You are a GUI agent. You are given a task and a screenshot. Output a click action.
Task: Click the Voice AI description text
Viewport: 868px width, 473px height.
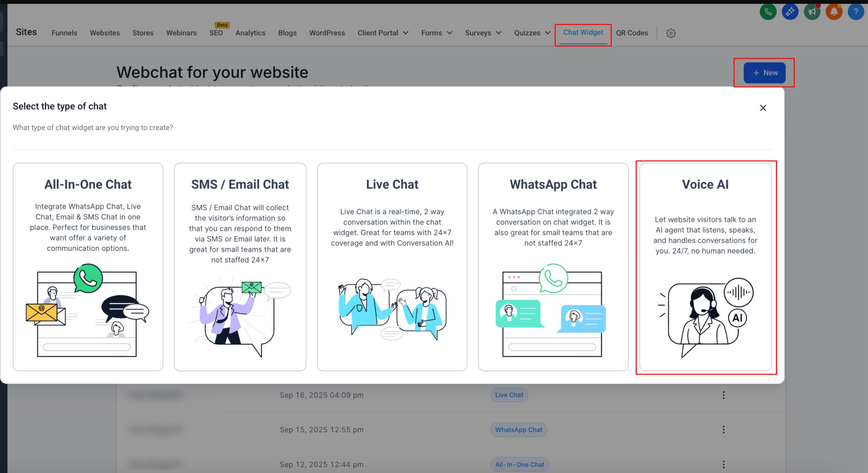tap(705, 235)
